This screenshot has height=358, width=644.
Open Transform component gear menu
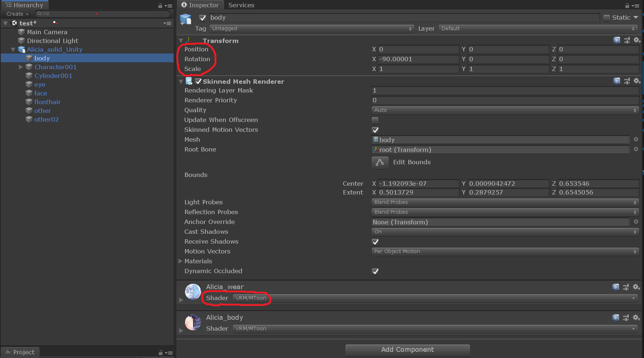(637, 40)
